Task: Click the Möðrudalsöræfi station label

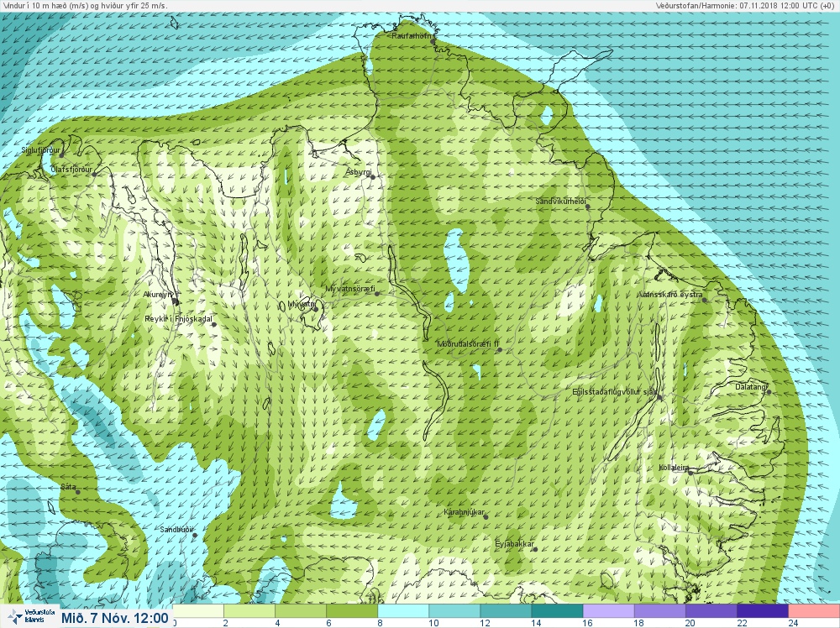Action: coord(468,344)
